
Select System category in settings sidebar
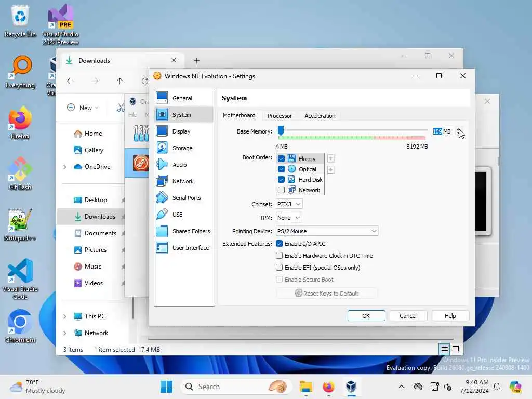click(184, 115)
